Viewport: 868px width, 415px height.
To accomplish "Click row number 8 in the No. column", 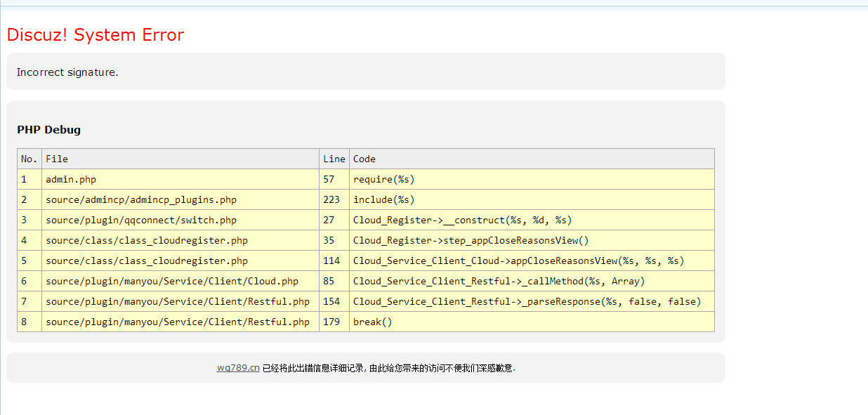I will click(x=29, y=322).
